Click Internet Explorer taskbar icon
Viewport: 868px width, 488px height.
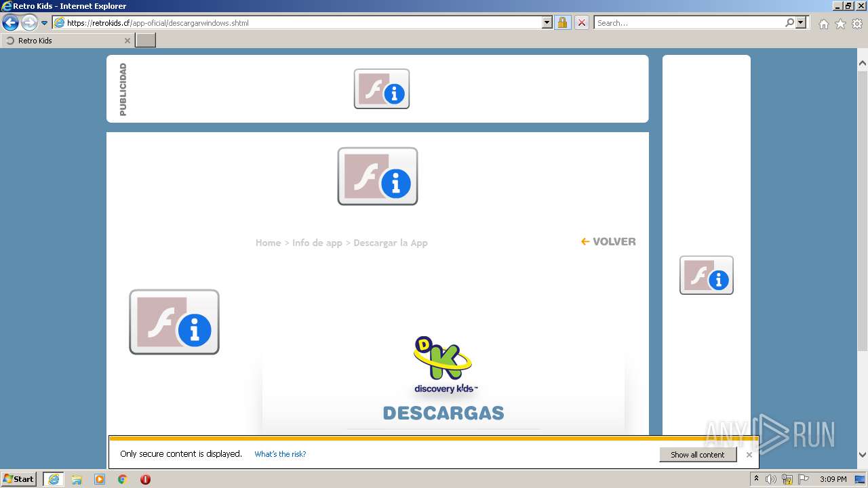pos(54,479)
